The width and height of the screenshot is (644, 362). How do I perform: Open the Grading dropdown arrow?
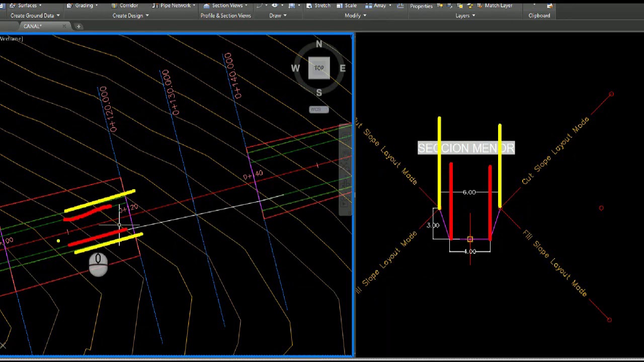[97, 6]
